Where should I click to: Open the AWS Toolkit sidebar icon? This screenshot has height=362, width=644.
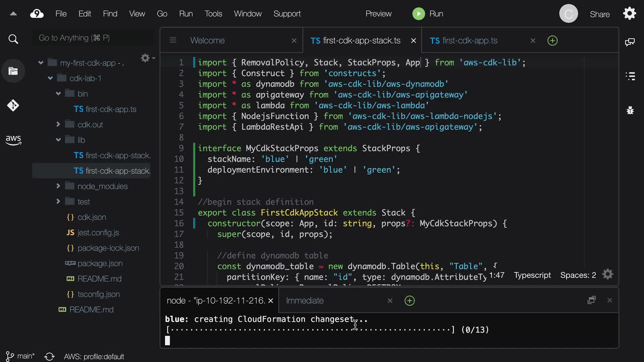pos(13,140)
